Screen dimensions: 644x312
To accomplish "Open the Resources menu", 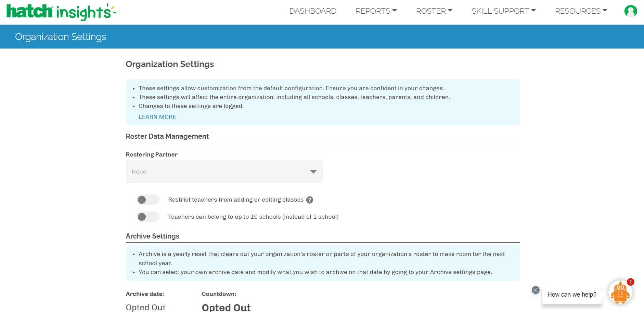I will click(580, 11).
